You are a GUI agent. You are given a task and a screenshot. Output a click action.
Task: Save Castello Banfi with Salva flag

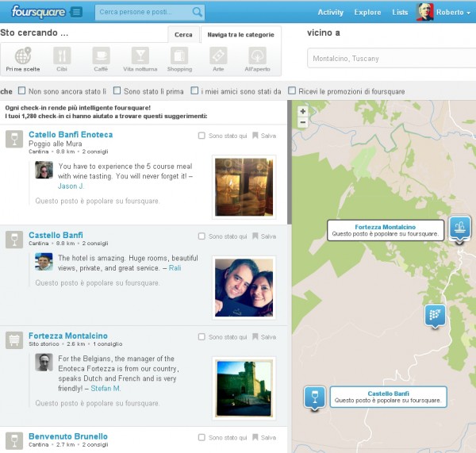point(264,236)
